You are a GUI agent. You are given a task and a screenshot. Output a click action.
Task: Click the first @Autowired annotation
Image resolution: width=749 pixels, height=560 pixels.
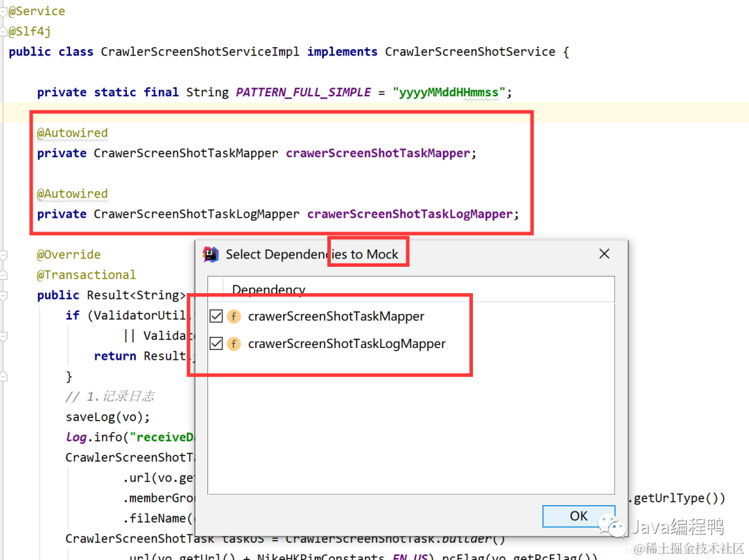click(x=72, y=132)
